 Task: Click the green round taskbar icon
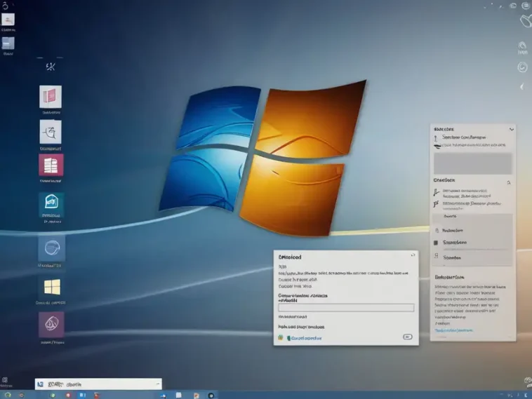(x=52, y=395)
